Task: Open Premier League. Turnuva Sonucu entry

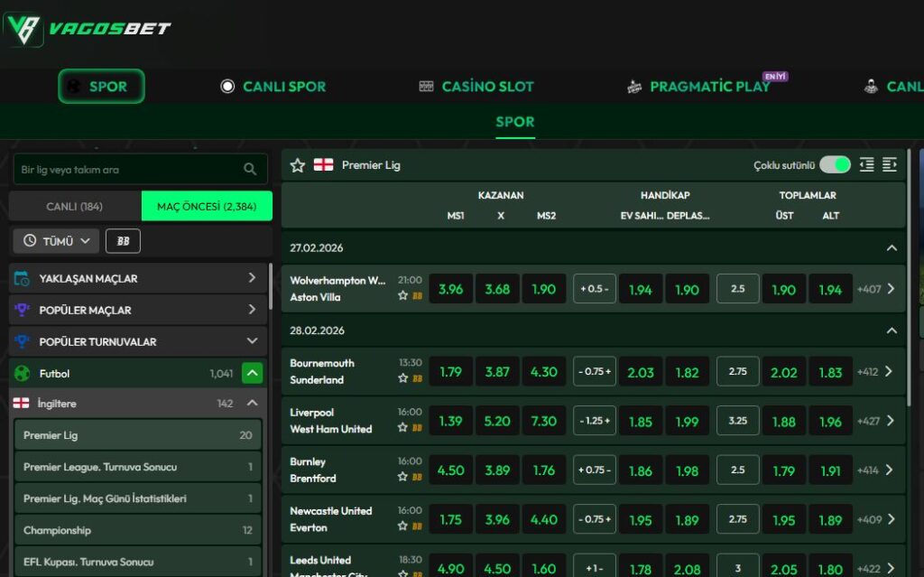Action: 138,467
